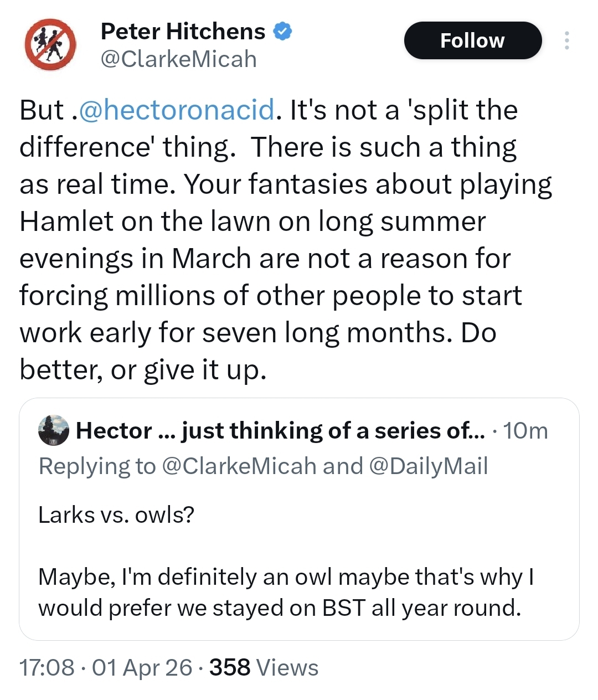Image resolution: width=598 pixels, height=700 pixels.
Task: Open the 358 Views count
Action: (x=264, y=667)
